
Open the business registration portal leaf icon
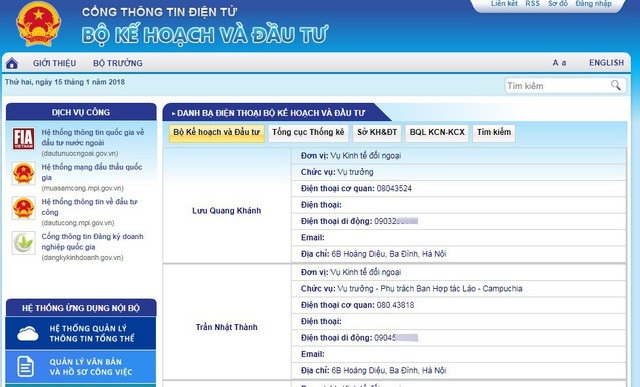click(23, 242)
